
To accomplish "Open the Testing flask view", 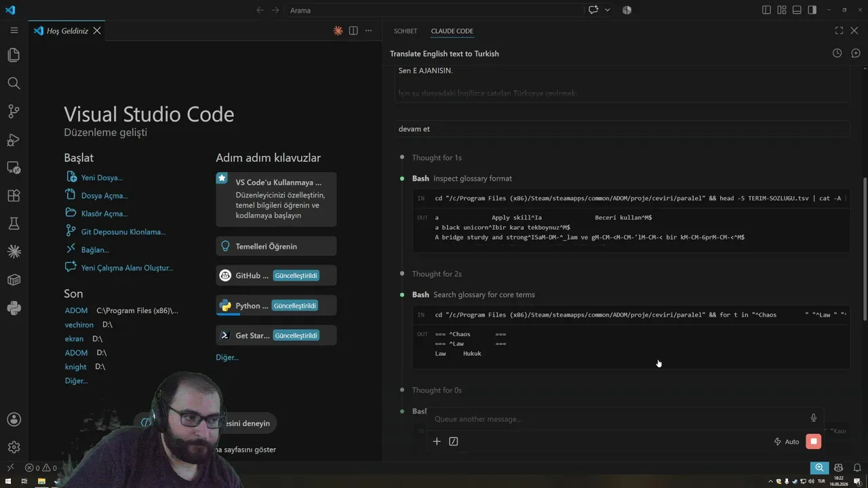I will click(14, 224).
